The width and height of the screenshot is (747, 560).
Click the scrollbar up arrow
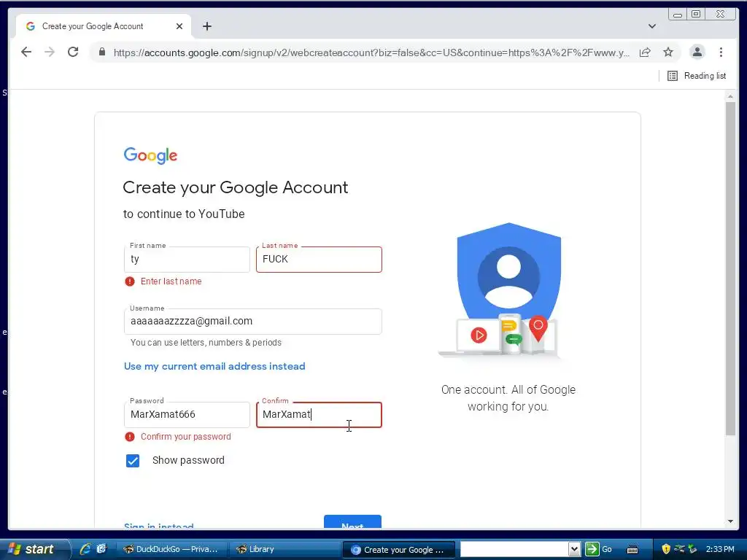coord(730,96)
